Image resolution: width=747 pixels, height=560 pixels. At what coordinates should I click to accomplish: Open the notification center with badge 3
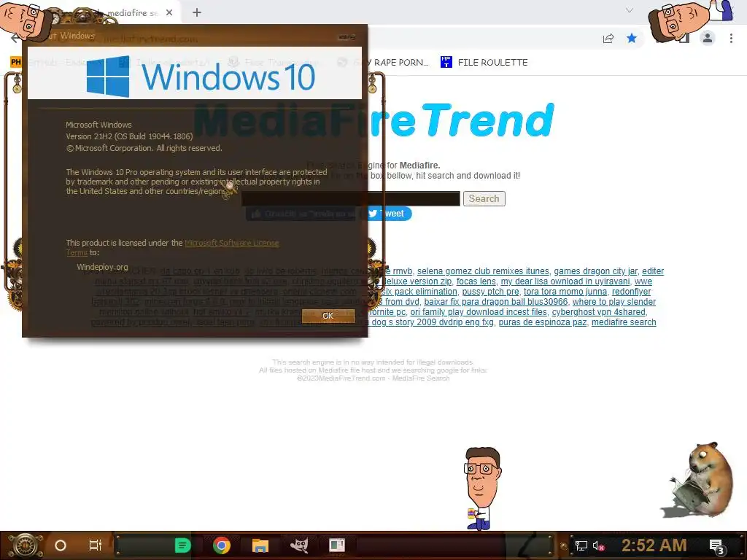717,545
